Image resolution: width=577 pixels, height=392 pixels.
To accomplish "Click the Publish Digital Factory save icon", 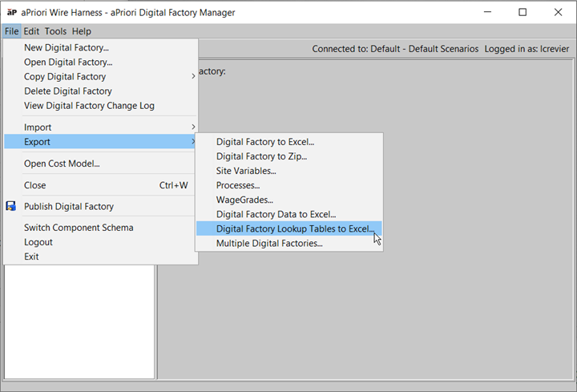I will click(x=11, y=206).
